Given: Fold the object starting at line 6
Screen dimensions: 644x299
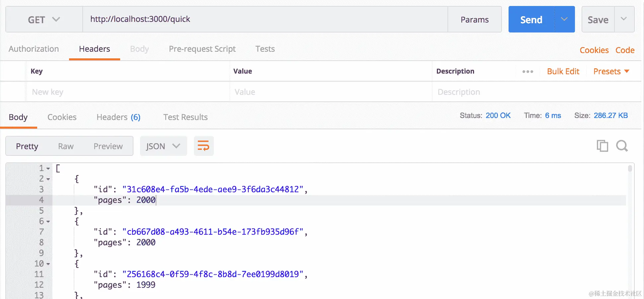Looking at the screenshot, I should pos(48,222).
